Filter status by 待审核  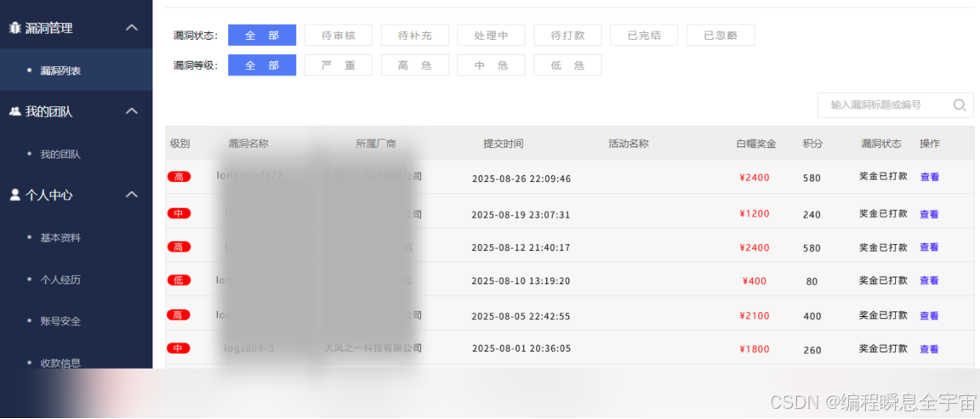tap(338, 36)
